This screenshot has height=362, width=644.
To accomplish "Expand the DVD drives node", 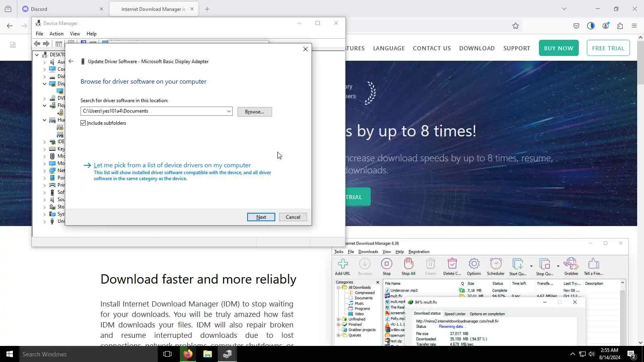I will coord(44,98).
